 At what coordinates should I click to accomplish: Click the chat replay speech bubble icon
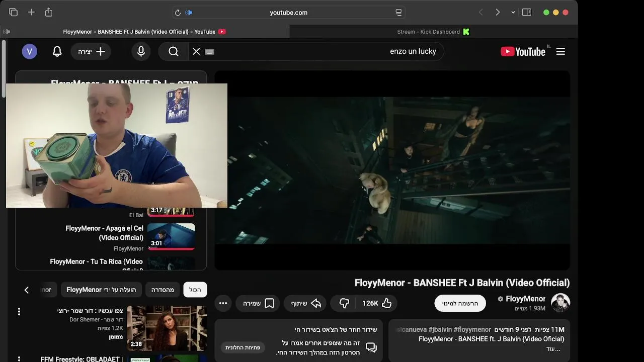tap(371, 347)
